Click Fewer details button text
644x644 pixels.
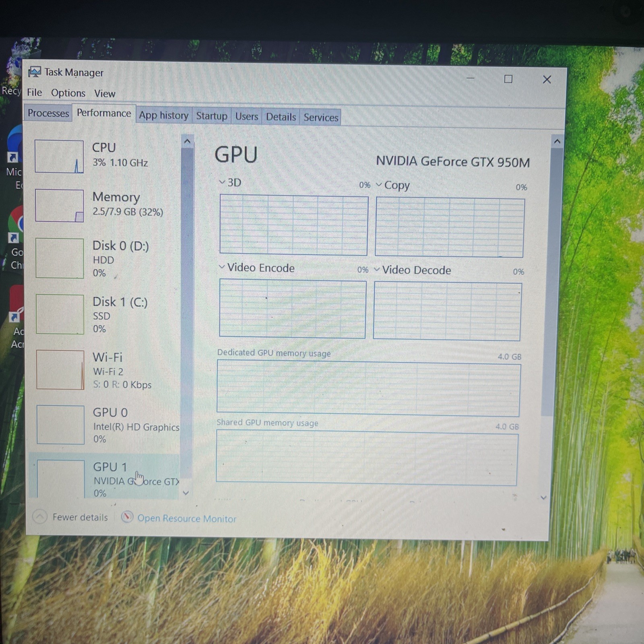(x=80, y=517)
